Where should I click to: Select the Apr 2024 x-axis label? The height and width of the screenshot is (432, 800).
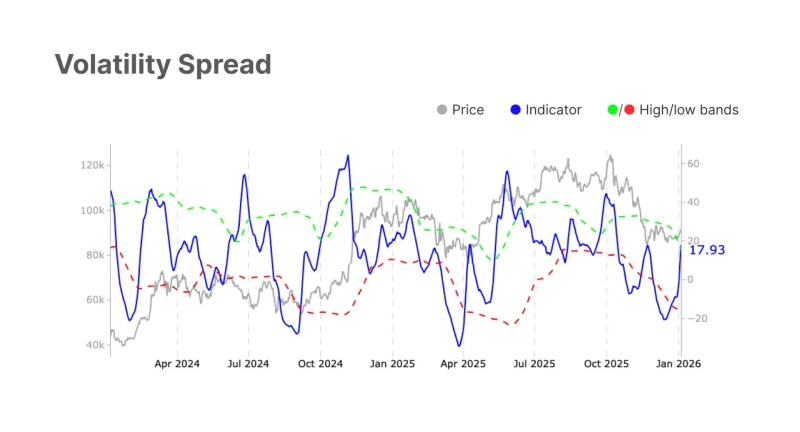click(177, 364)
